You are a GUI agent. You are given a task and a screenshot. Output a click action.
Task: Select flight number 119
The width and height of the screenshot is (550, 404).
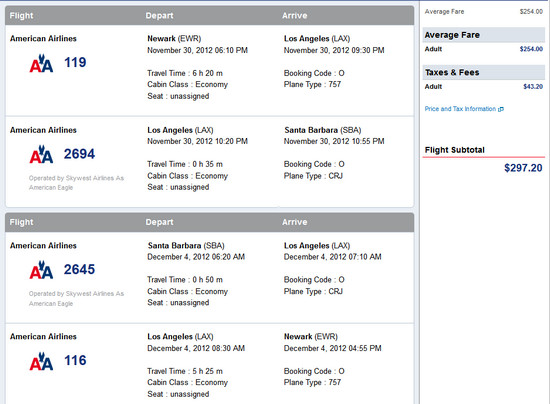tap(75, 62)
